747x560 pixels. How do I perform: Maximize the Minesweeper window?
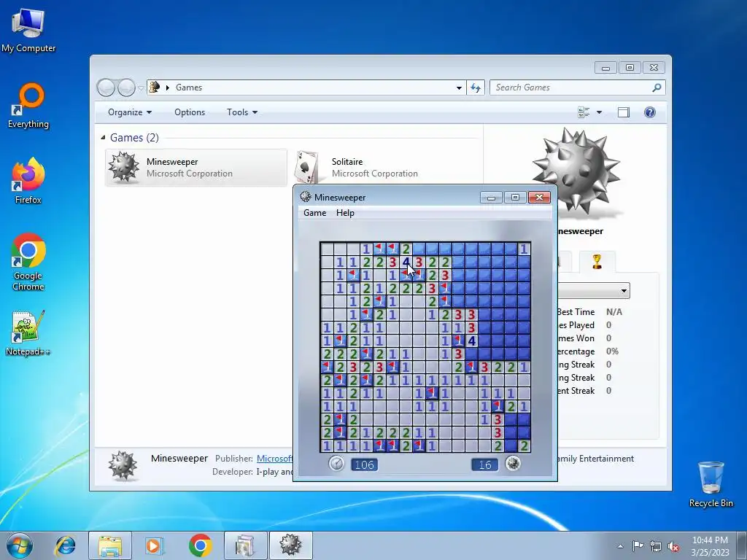tap(515, 197)
